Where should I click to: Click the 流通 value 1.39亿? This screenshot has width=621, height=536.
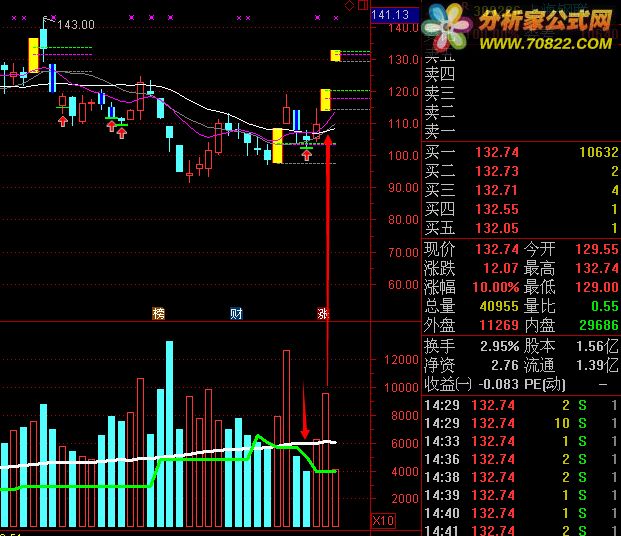(x=597, y=365)
